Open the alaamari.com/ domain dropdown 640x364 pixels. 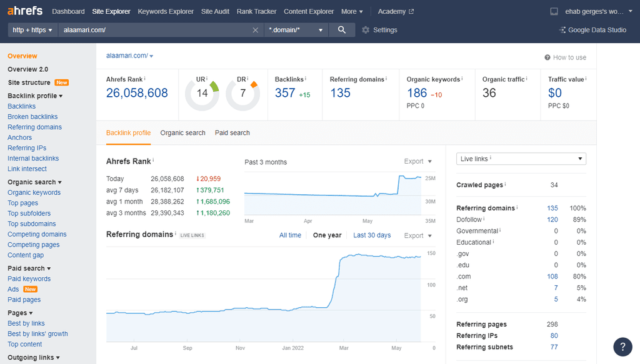130,56
